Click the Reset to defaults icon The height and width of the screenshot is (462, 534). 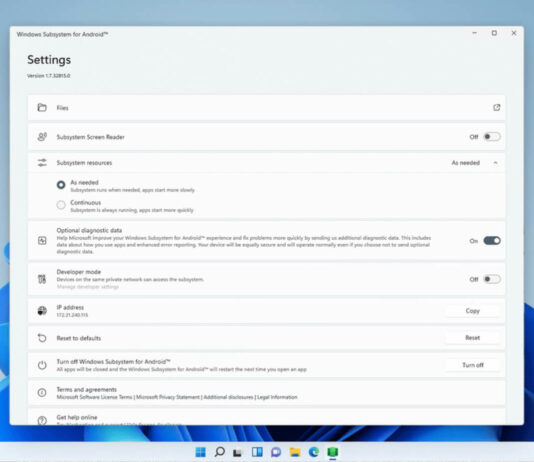42,338
